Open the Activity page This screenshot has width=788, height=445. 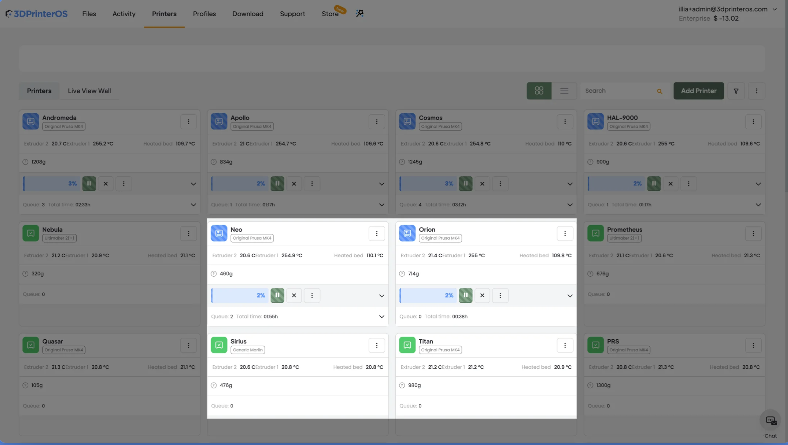[124, 14]
